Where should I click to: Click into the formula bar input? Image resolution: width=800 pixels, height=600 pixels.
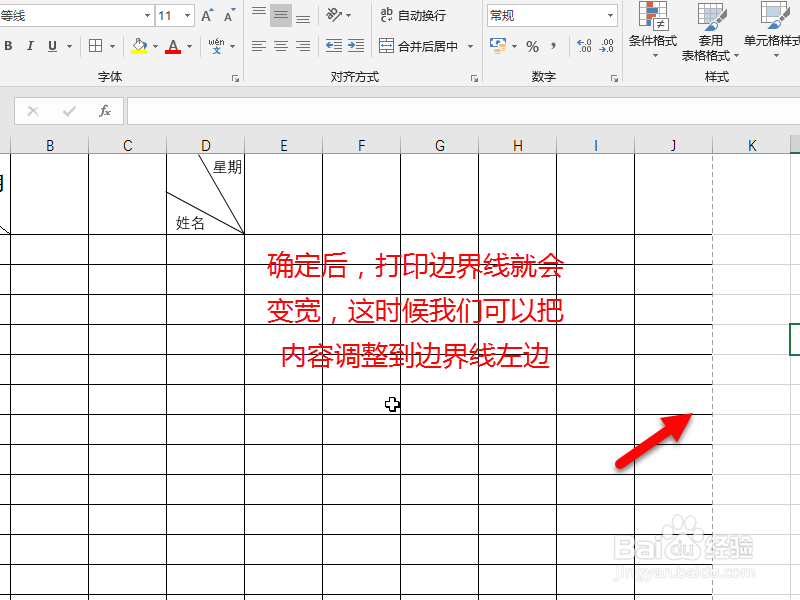coord(463,111)
